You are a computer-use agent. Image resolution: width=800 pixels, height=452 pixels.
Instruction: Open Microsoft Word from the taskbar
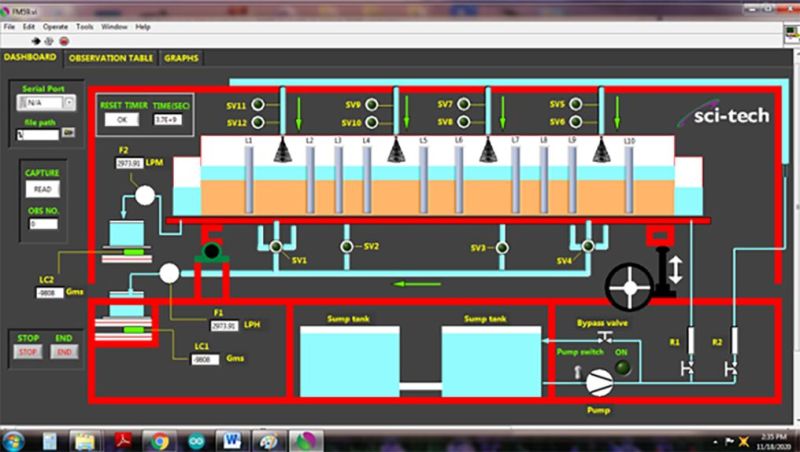[231, 440]
